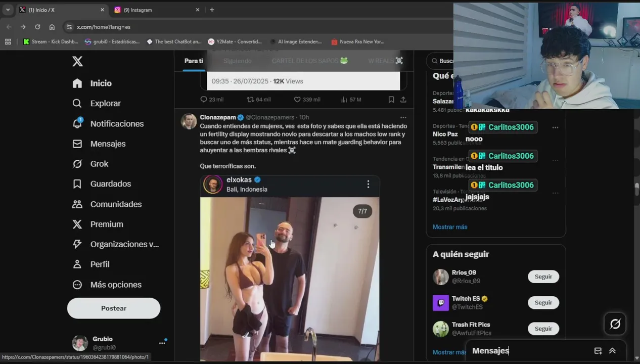This screenshot has width=640, height=364.
Task: View analytics showing 57 M views
Action: (351, 100)
